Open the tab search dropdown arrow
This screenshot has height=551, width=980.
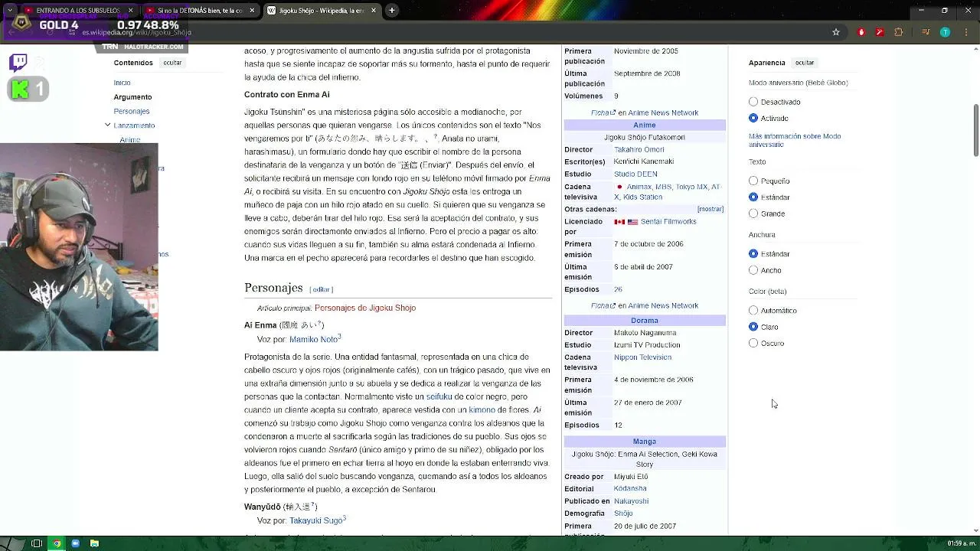tap(9, 11)
